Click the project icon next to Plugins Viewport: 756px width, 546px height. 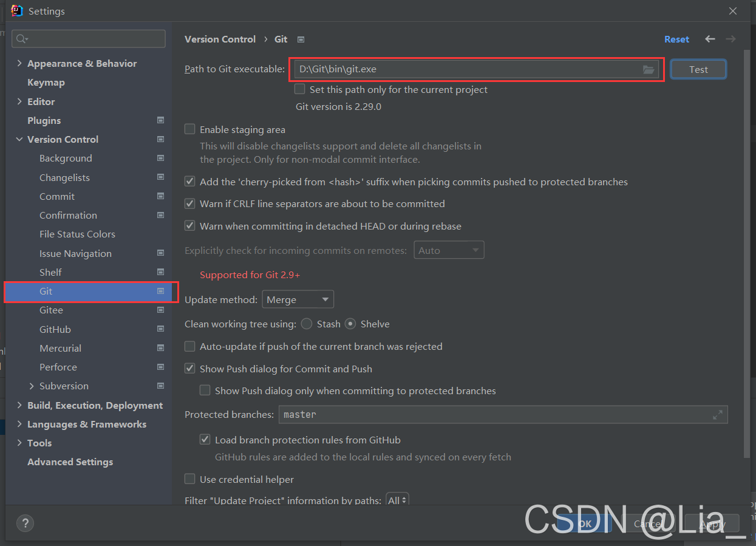pos(160,120)
